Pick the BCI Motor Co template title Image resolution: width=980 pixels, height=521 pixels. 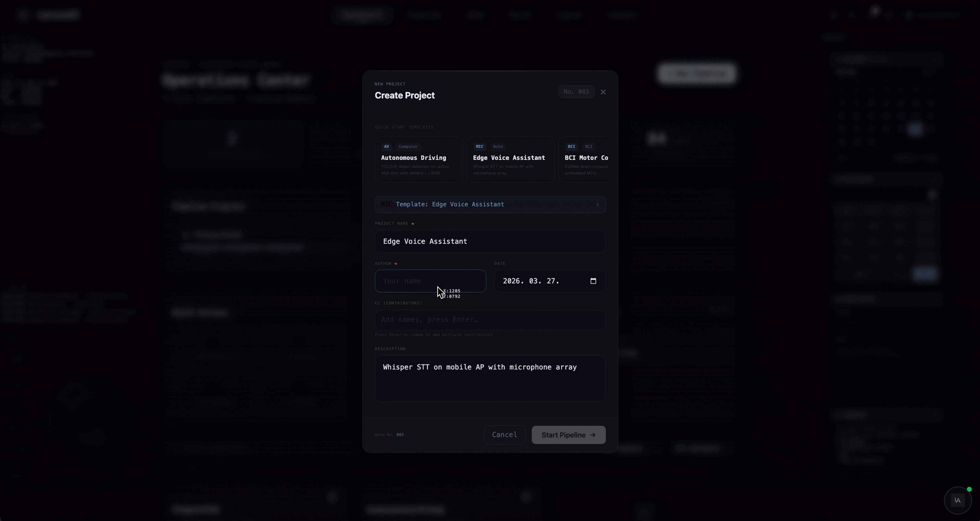586,158
